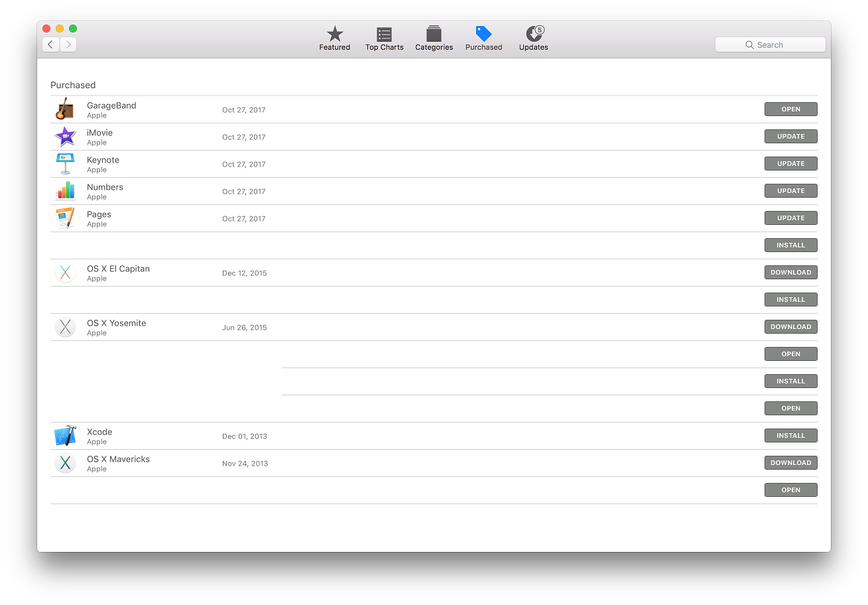Click the back navigation arrow
The image size is (868, 605).
point(51,44)
